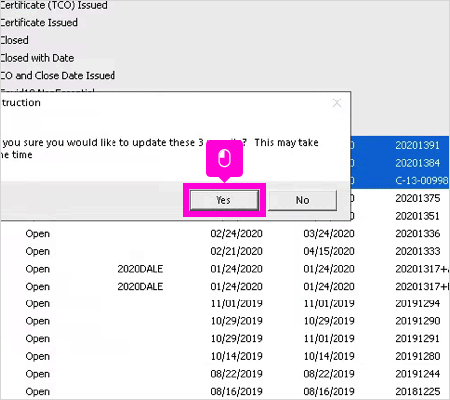Select the Open row dated 02/24/2020
Image resolution: width=450 pixels, height=400 pixels.
[225, 233]
